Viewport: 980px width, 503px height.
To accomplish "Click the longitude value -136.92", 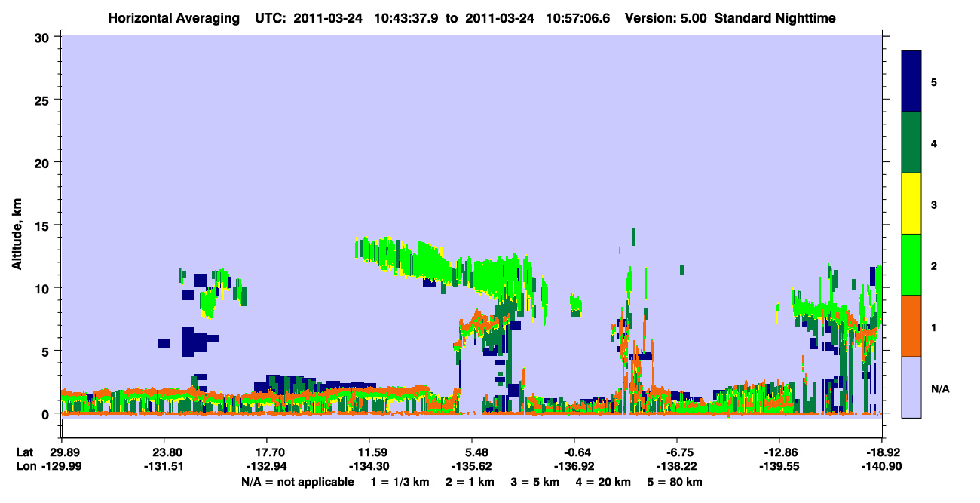I will [x=574, y=466].
